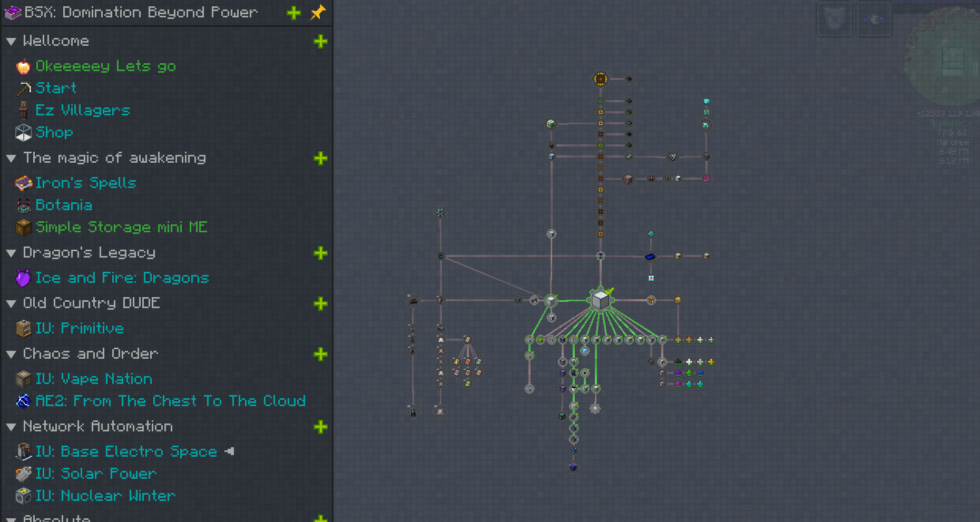Open the pink dotted quest node
Image resolution: width=980 pixels, height=522 pixels.
point(706,179)
